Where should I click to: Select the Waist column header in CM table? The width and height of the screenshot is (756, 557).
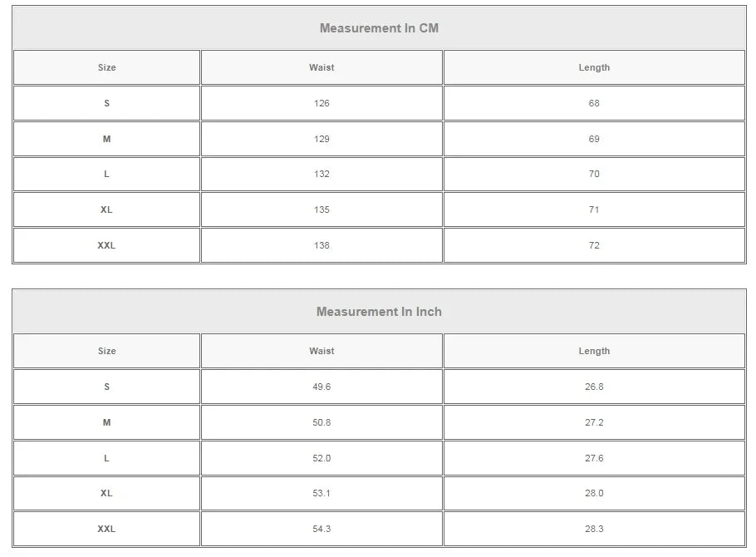[322, 67]
